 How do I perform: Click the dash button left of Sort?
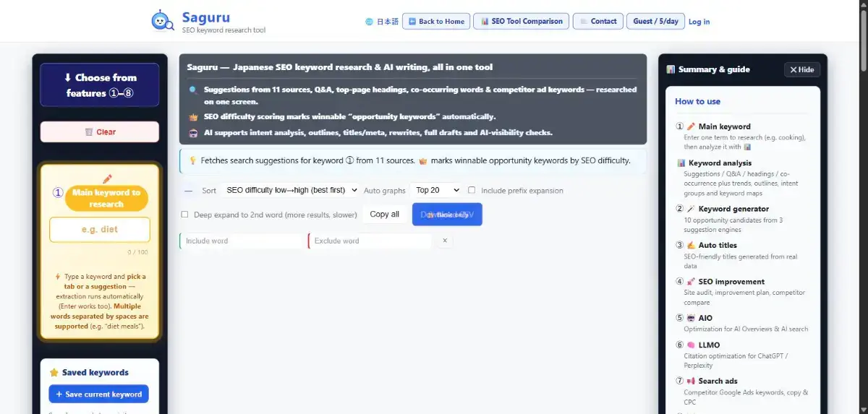point(189,191)
